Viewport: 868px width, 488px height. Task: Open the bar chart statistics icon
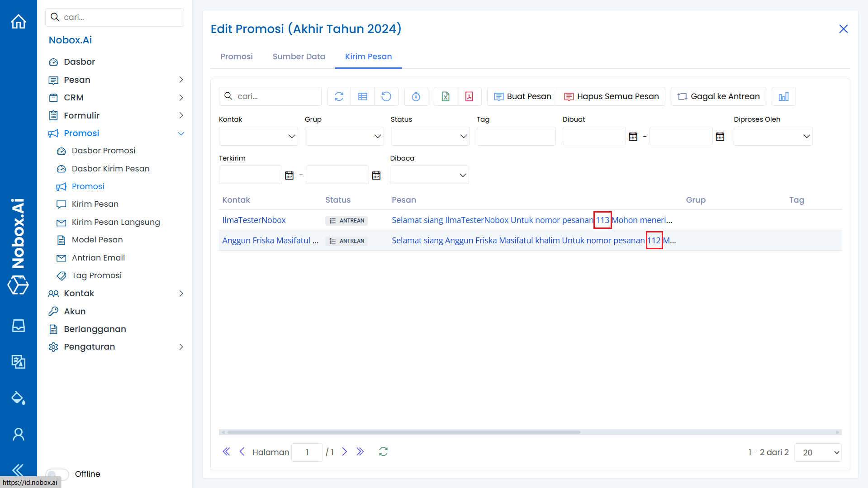783,96
